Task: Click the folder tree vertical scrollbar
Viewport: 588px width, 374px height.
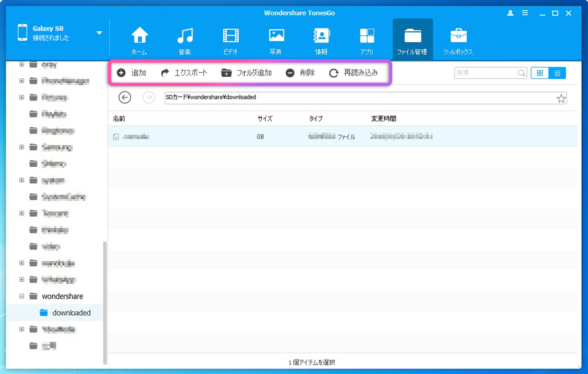Action: [104, 303]
